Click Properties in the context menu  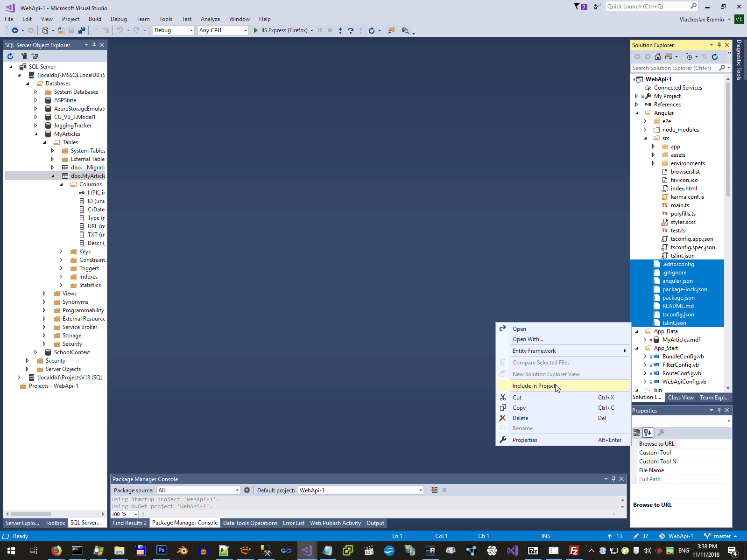pos(563,440)
